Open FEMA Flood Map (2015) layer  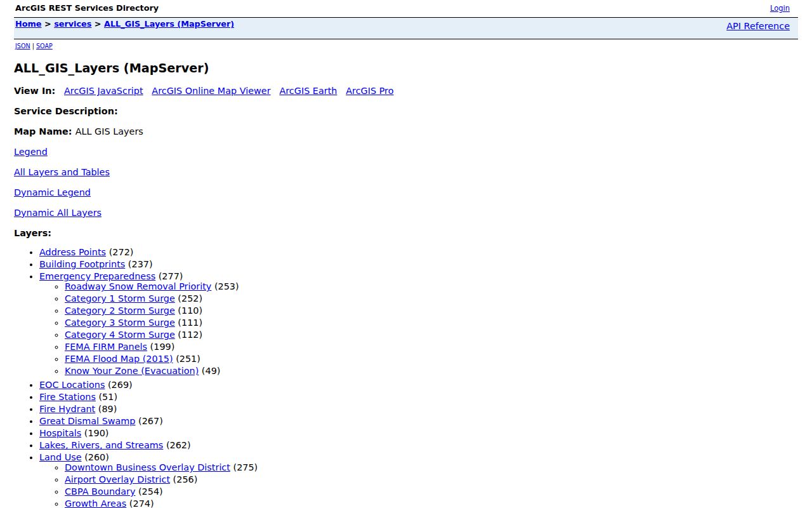[119, 359]
